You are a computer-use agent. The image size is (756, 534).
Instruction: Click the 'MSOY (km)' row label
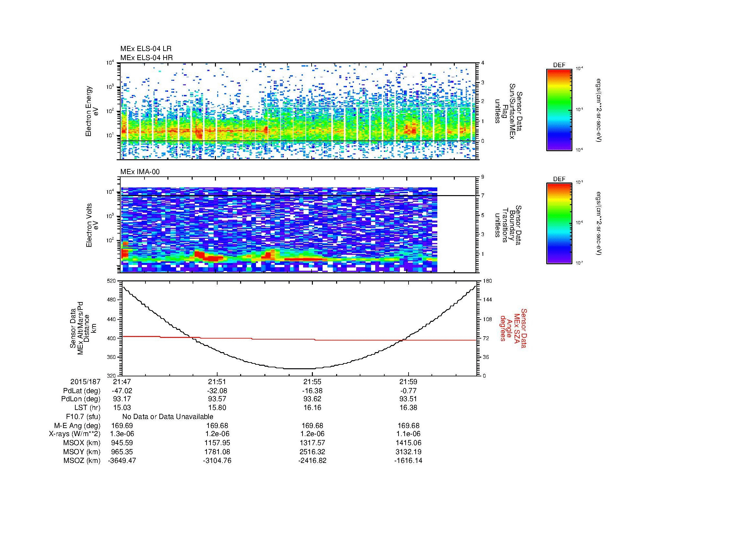point(82,452)
